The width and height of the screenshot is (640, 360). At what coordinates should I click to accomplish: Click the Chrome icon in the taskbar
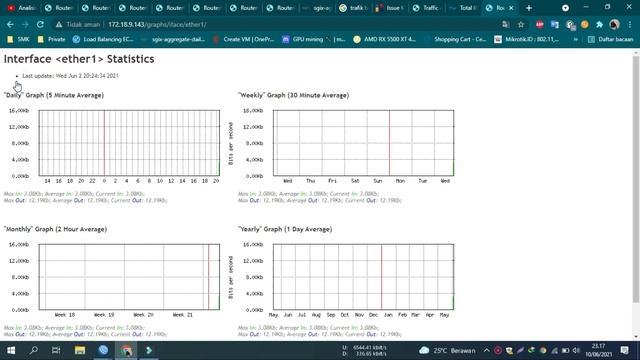coord(126,350)
